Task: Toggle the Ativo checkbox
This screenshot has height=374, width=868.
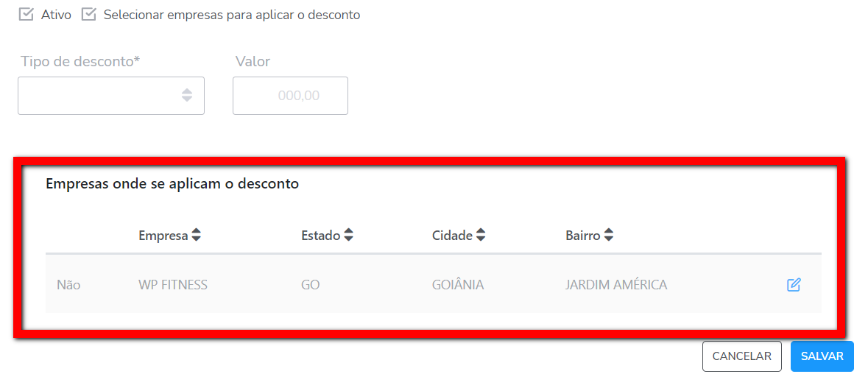Action: (x=27, y=15)
